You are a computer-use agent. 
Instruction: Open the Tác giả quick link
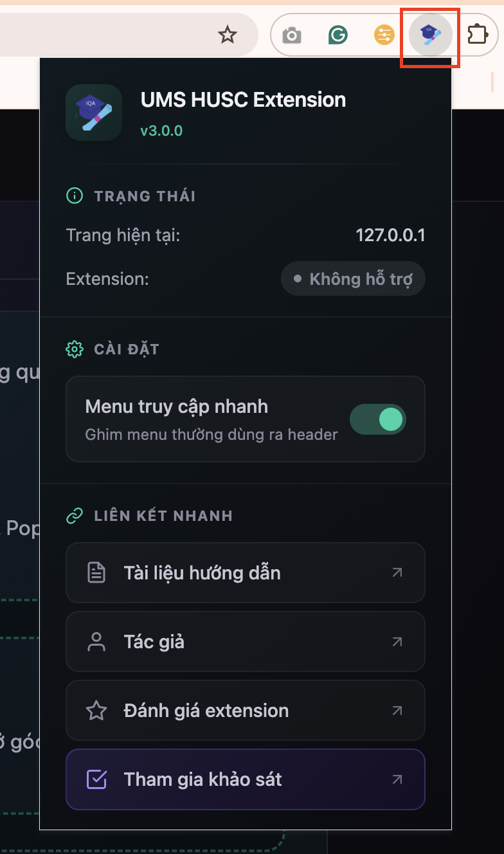pos(246,641)
